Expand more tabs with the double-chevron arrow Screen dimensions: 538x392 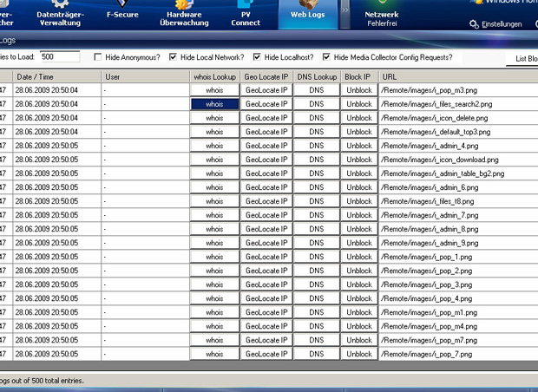(345, 10)
